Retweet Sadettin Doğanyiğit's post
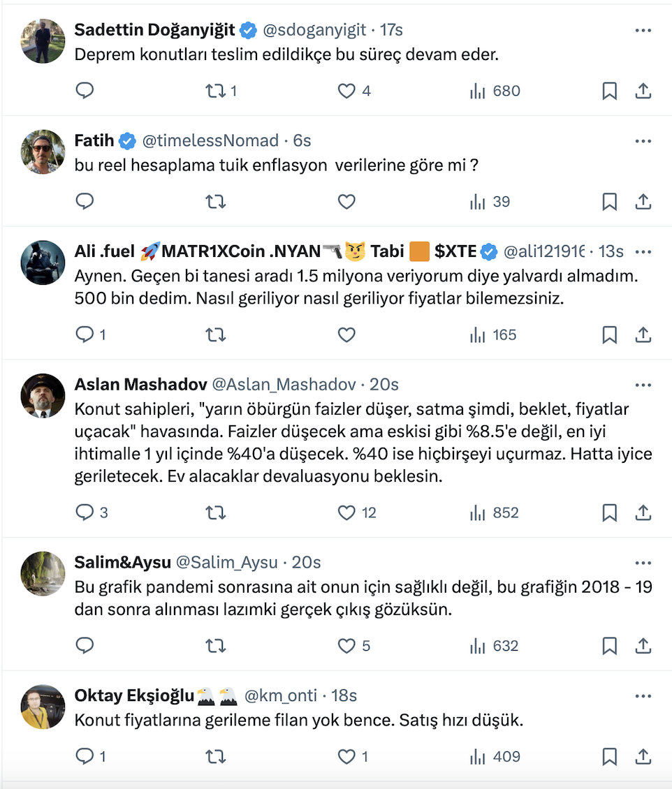The height and width of the screenshot is (789, 672). (216, 91)
